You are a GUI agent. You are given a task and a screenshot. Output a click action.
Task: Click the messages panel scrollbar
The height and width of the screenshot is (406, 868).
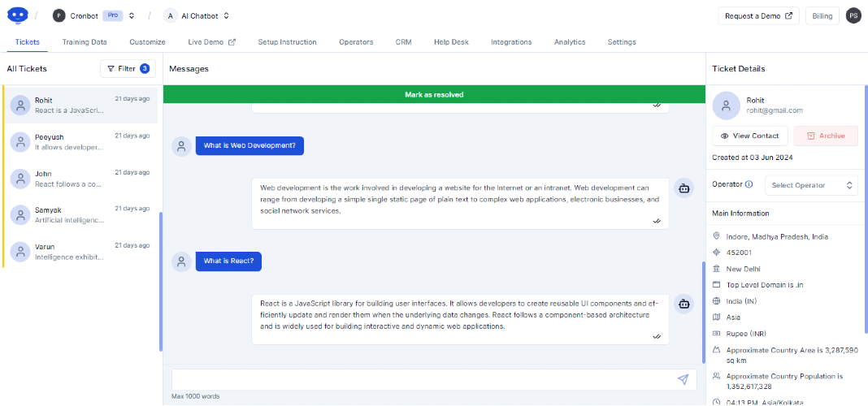(704, 313)
